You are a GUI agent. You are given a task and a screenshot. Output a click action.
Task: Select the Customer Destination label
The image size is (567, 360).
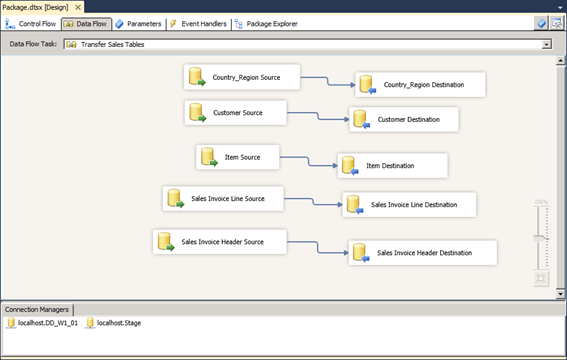tap(409, 119)
